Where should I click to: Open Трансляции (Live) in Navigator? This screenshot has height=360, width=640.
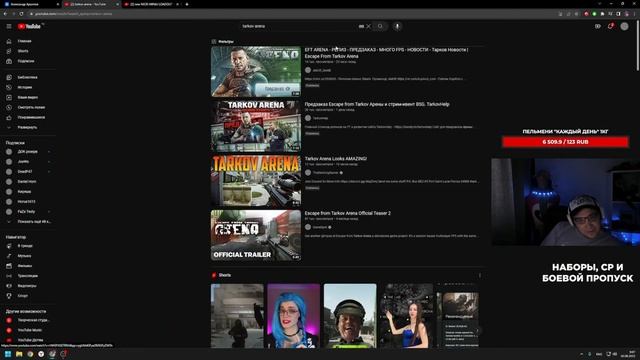click(29, 276)
